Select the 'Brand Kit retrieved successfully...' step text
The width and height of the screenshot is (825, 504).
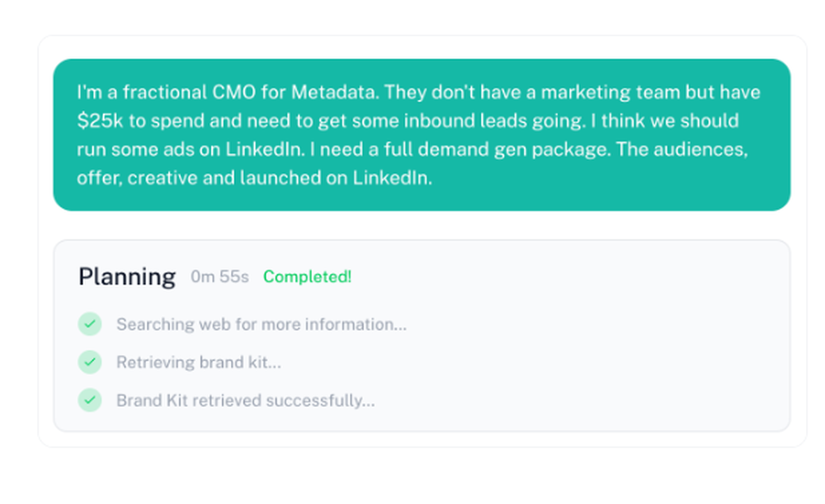[x=245, y=400]
